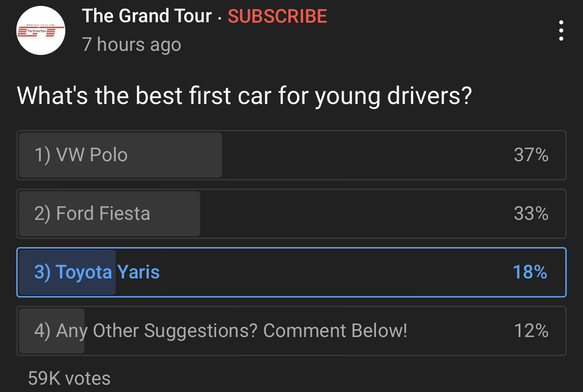Screen dimensions: 583x392
Task: Choose Any Other Suggestions poll option
Action: [x=291, y=331]
